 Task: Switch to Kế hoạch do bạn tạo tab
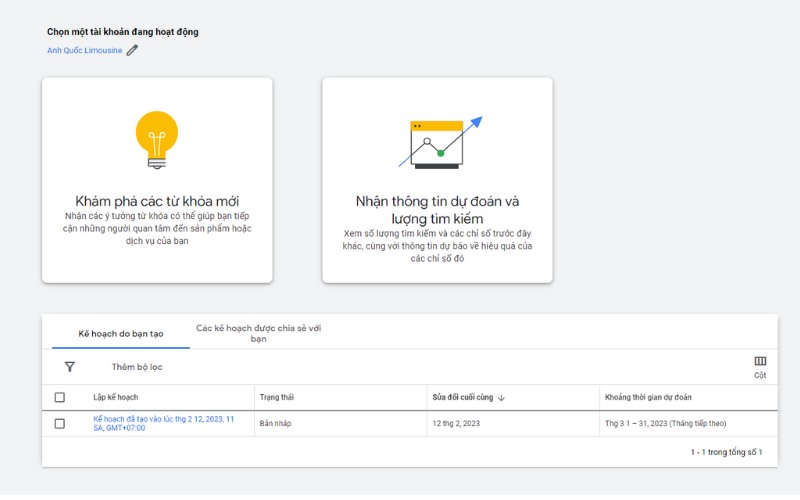[x=121, y=333]
